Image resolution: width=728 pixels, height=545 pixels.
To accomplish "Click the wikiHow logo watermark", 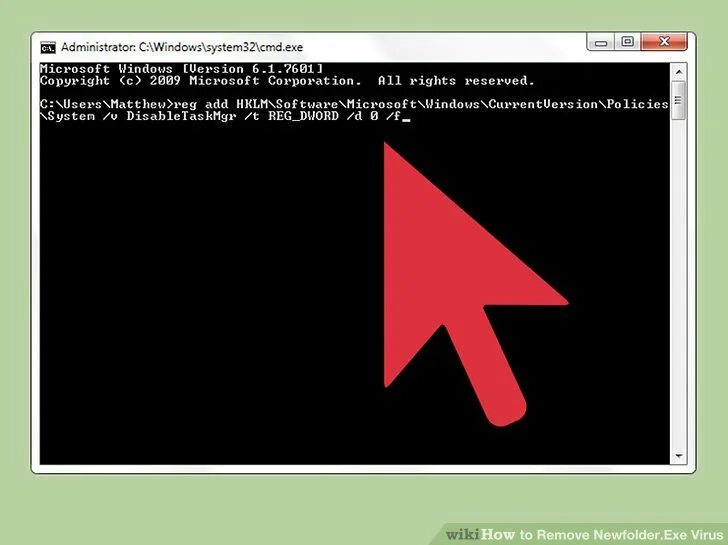I will (480, 535).
